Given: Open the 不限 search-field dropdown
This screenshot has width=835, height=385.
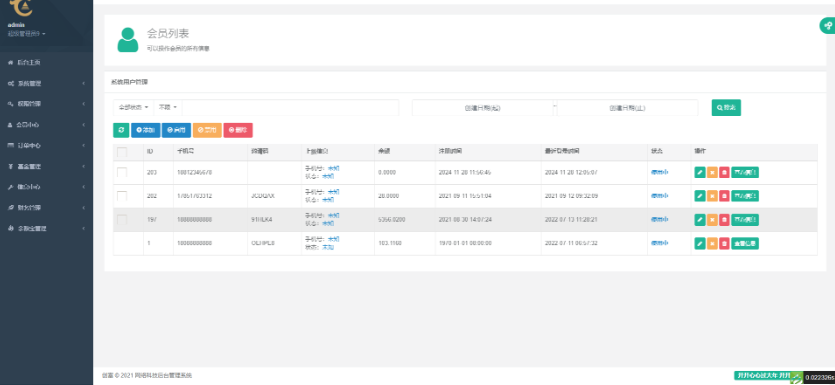Looking at the screenshot, I should [x=168, y=108].
